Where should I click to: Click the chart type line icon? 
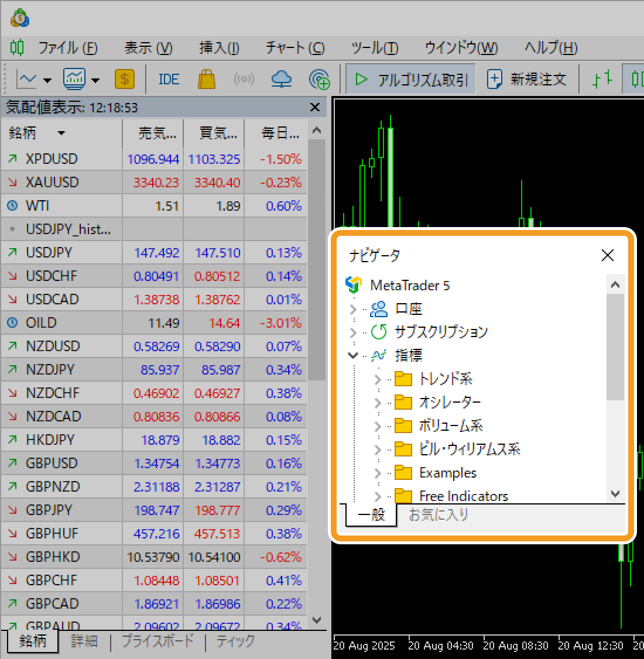pos(27,79)
